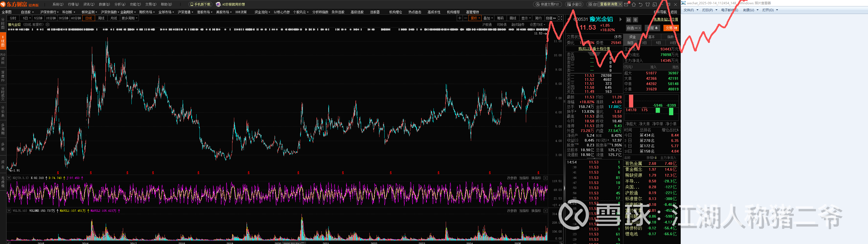Toggle the 筹码 chip distribution view
The height and width of the screenshot is (244, 868).
(501, 18)
